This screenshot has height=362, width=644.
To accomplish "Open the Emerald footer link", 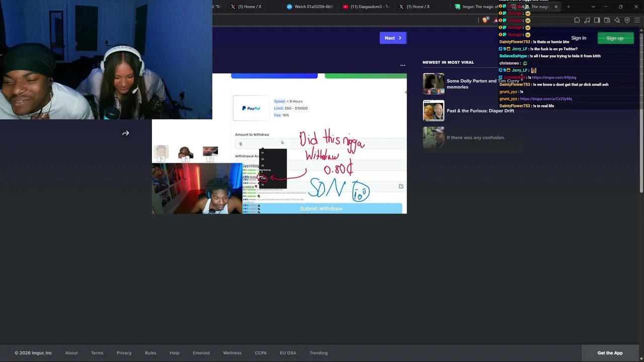I will [x=201, y=353].
